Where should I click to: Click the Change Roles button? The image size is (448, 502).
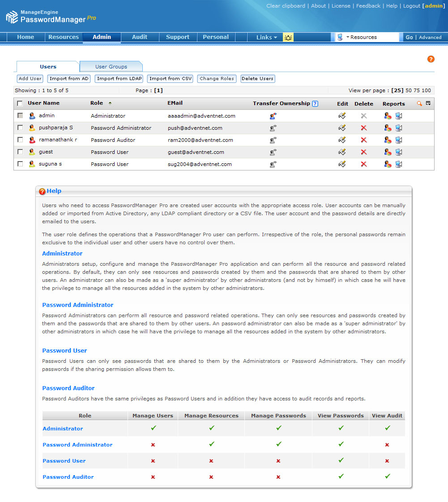coord(217,79)
